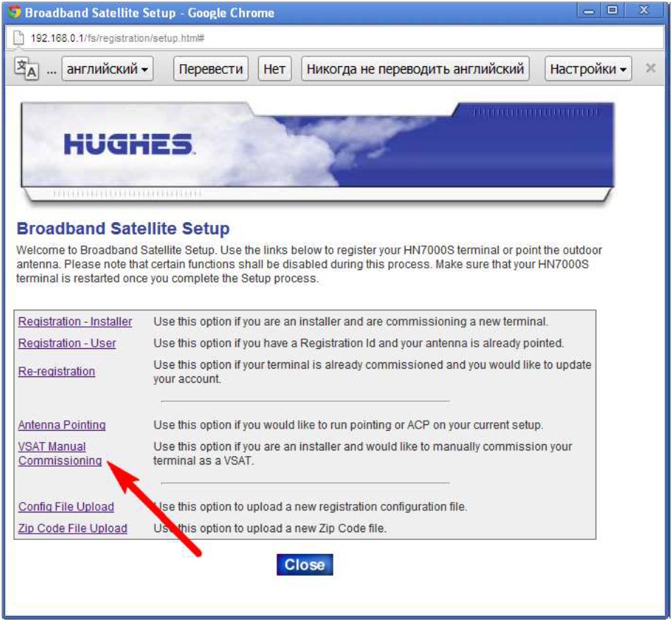
Task: Maximize the Chrome window
Action: 613,11
